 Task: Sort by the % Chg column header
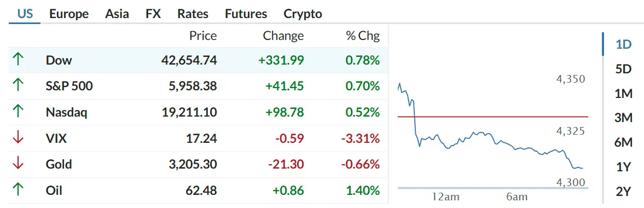(x=363, y=36)
